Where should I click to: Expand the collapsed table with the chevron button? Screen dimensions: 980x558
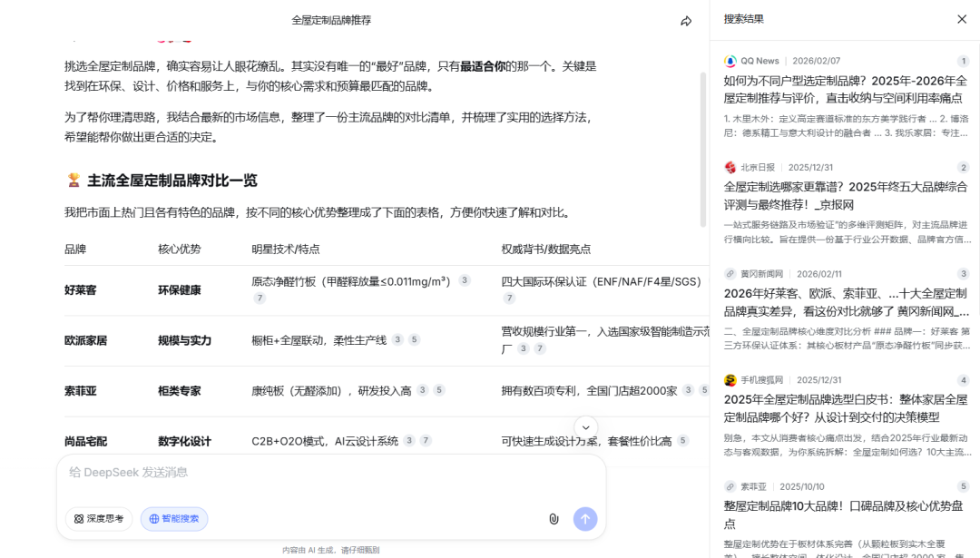tap(585, 426)
